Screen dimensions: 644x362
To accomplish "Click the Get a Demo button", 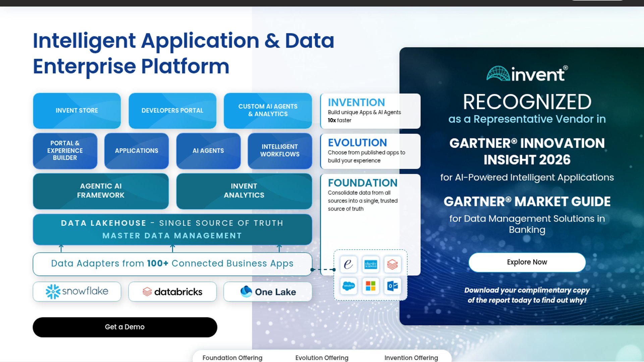I will coord(125,327).
